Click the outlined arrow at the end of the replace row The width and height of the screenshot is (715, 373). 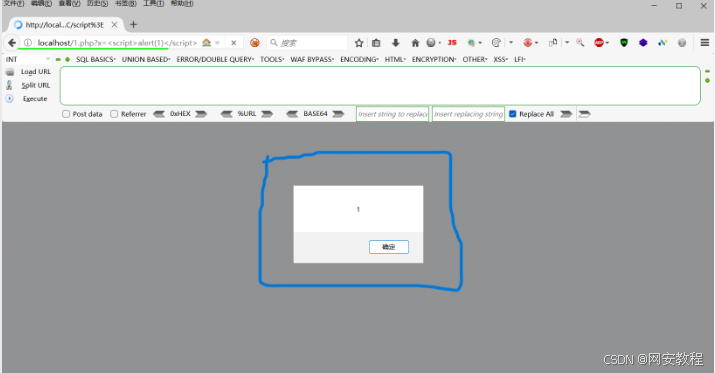[585, 114]
